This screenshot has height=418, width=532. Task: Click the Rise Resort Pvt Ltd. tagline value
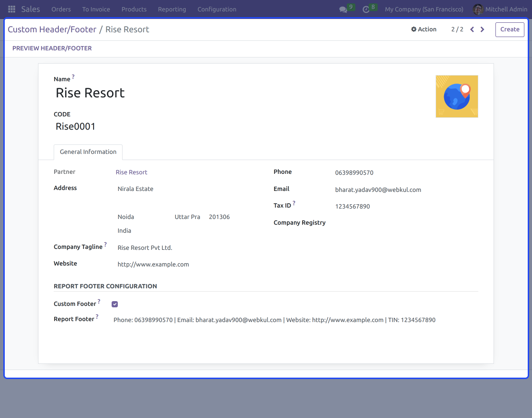[x=145, y=247]
